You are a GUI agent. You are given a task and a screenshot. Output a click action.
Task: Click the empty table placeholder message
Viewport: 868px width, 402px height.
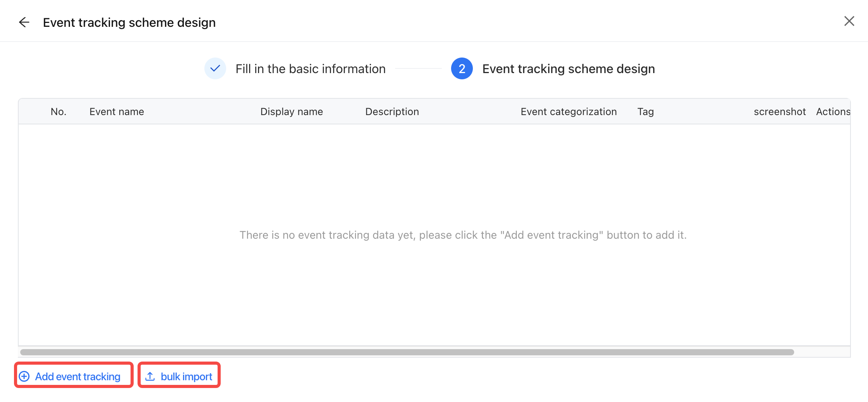463,235
